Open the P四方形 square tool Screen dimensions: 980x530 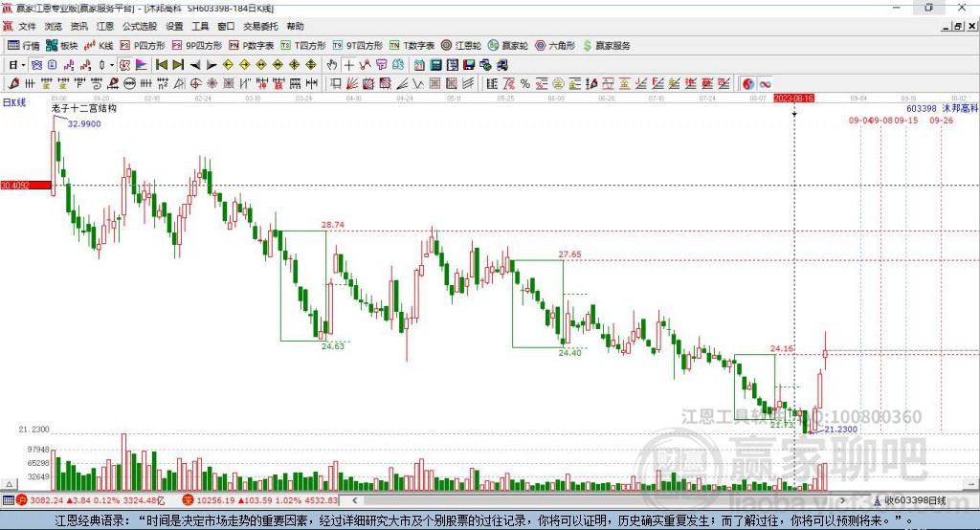[143, 46]
